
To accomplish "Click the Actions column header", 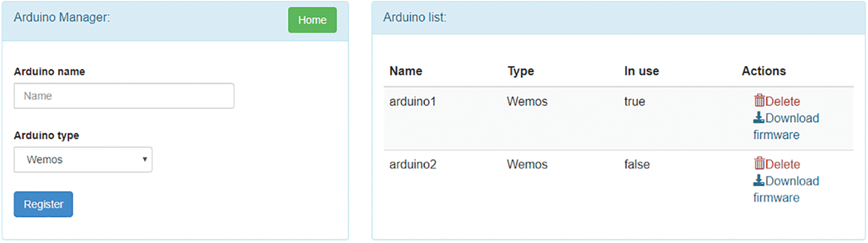I will pos(763,71).
